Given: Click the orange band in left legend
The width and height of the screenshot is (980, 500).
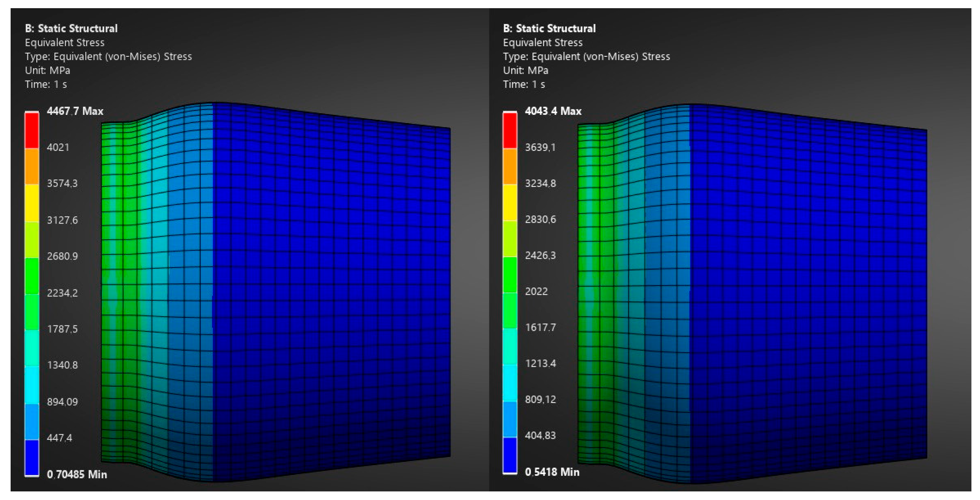Looking at the screenshot, I should coord(32,166).
